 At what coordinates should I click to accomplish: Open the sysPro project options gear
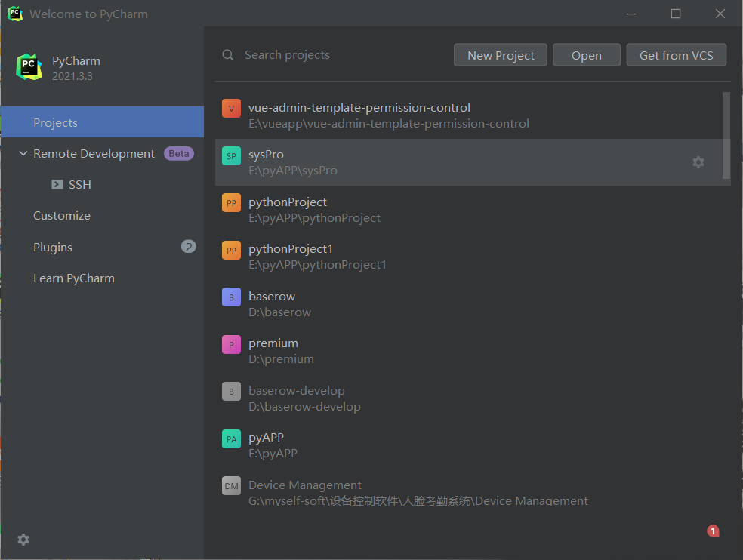click(698, 162)
